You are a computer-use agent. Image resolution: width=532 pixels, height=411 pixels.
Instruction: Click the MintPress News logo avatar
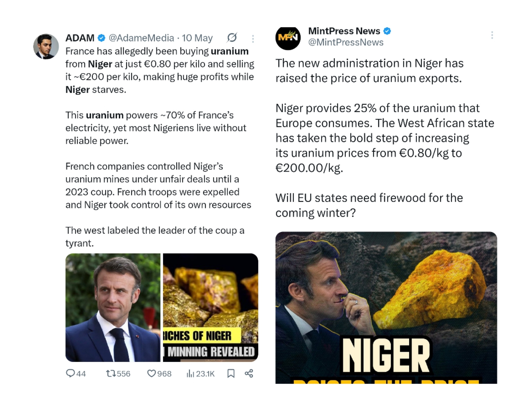pyautogui.click(x=288, y=38)
